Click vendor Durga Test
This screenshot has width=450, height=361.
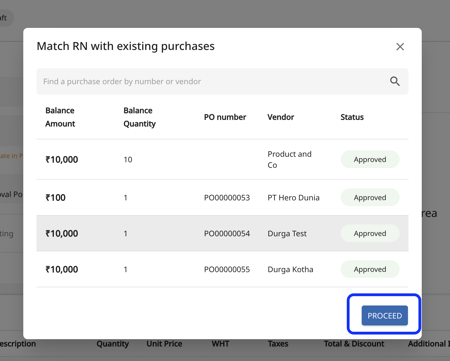click(x=287, y=233)
